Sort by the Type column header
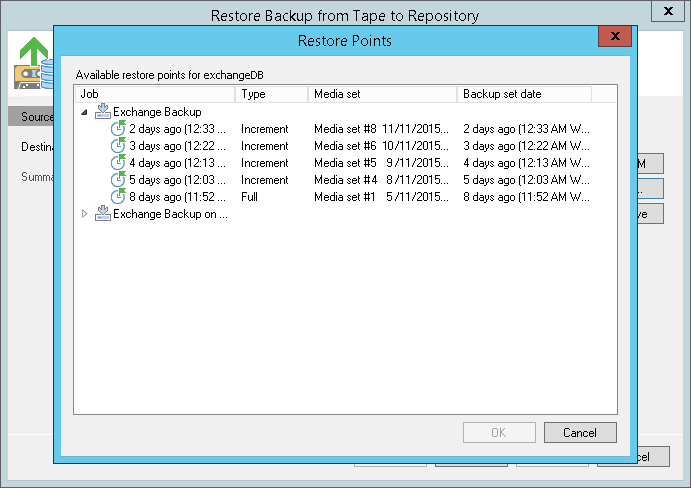 [x=271, y=94]
